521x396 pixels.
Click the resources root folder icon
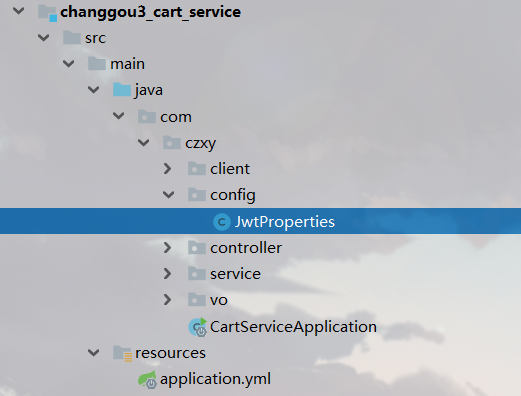pyautogui.click(x=122, y=353)
